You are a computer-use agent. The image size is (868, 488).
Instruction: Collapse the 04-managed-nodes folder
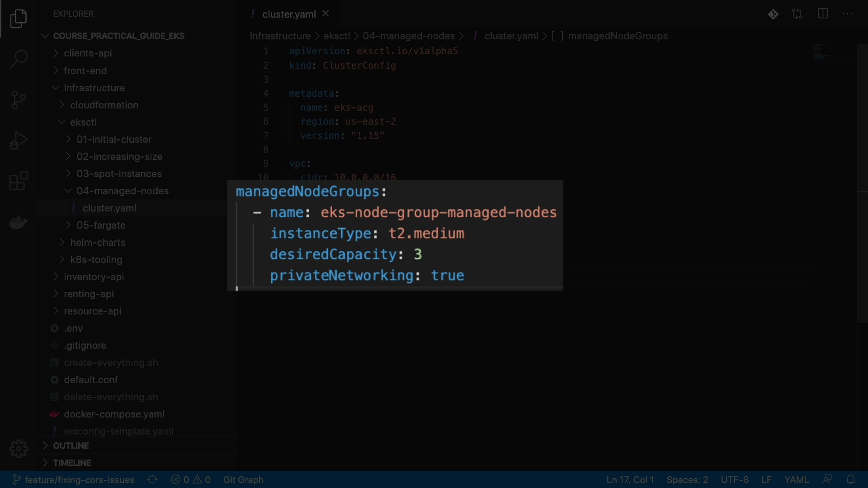point(122,191)
